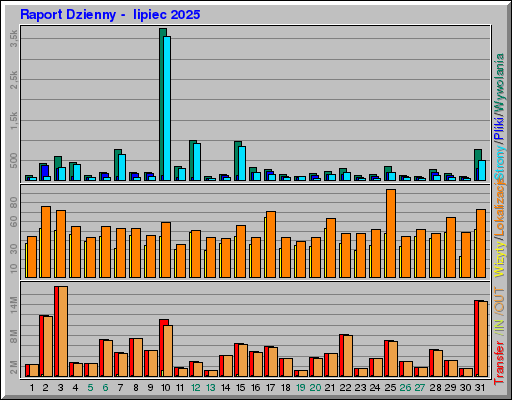Select day label 14 on the x-axis
Image resolution: width=512 pixels, height=400 pixels.
pyautogui.click(x=225, y=388)
